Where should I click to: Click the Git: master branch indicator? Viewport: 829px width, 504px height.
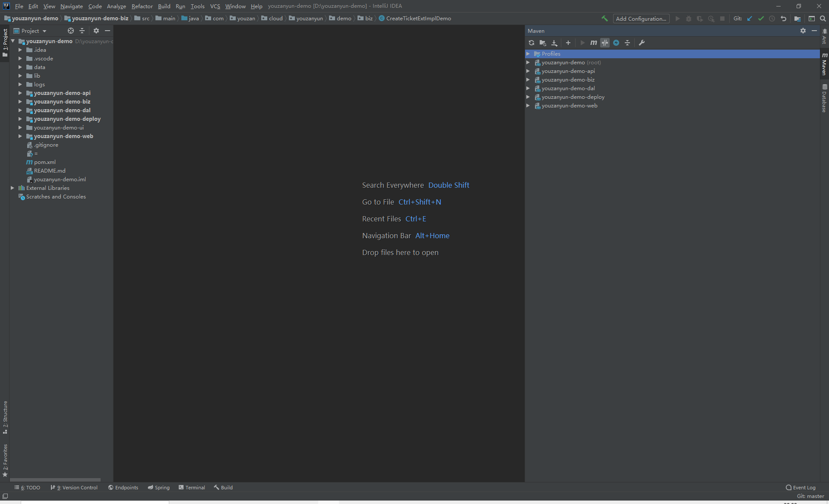coord(810,496)
